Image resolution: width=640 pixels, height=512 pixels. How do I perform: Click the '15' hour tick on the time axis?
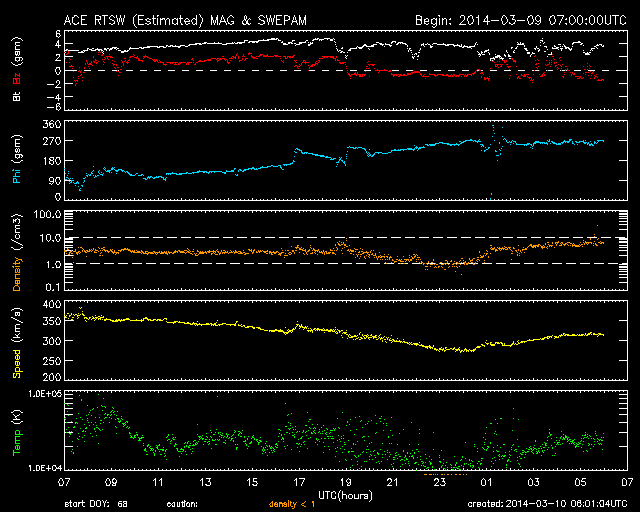pos(252,483)
